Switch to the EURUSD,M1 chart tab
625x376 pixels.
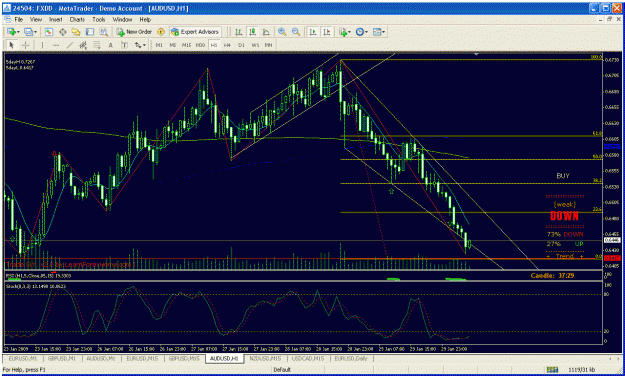(22, 358)
